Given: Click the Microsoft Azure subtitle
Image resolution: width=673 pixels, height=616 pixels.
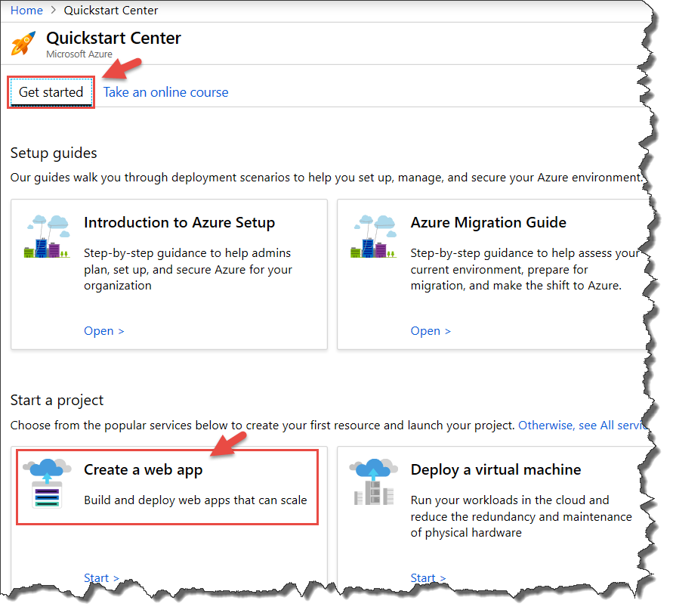Looking at the screenshot, I should pos(79,54).
